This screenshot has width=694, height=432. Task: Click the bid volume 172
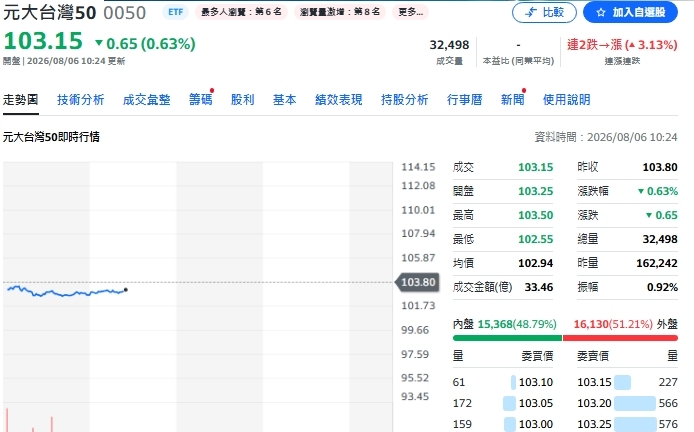[462, 403]
